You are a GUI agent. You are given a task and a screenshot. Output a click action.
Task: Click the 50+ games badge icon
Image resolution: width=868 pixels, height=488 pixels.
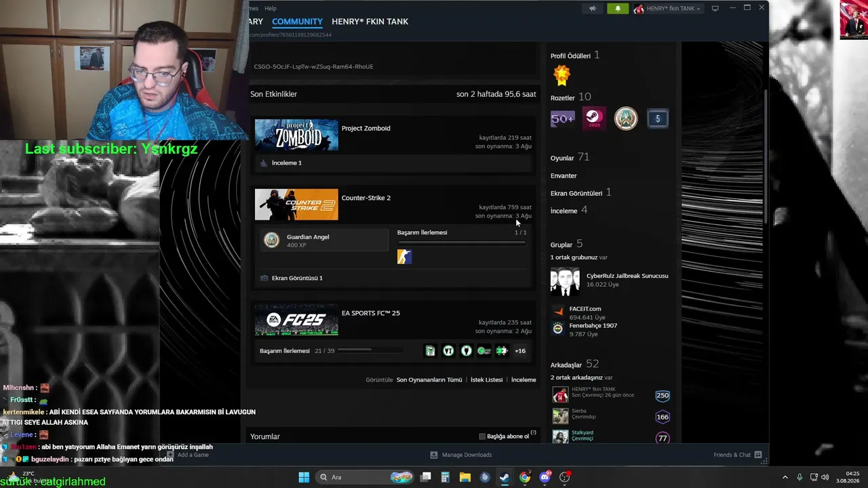[x=563, y=119]
